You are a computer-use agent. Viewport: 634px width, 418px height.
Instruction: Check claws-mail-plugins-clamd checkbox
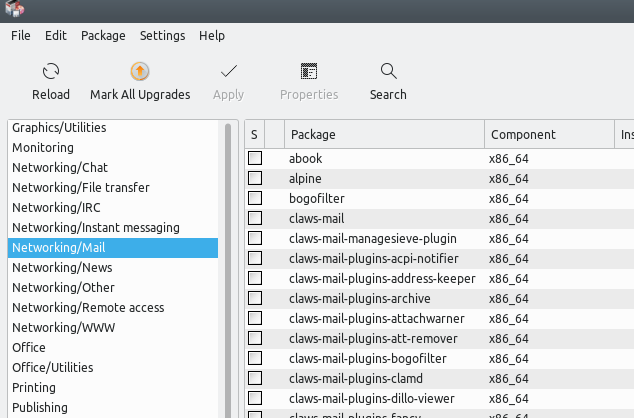pos(255,378)
